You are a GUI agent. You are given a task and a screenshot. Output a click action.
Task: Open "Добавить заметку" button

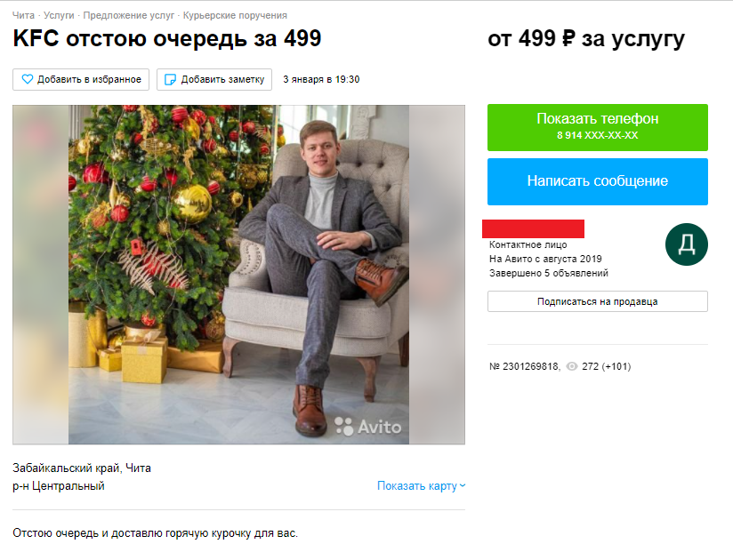pos(214,79)
